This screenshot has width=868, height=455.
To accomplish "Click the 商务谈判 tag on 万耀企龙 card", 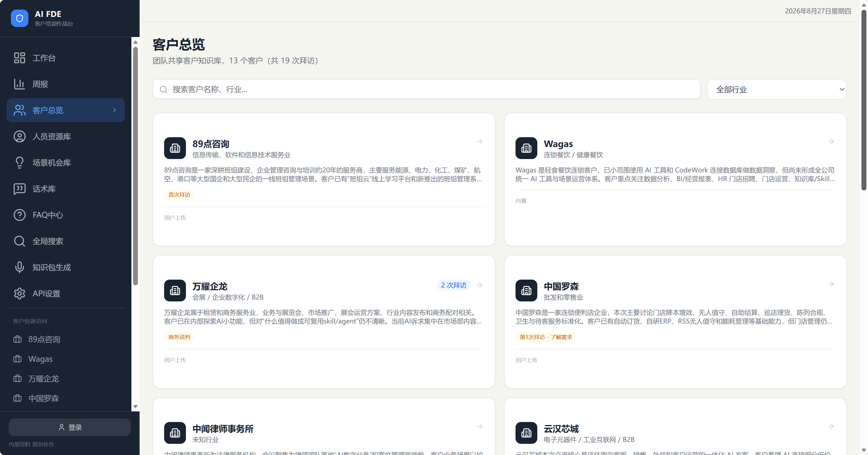I will (x=179, y=337).
